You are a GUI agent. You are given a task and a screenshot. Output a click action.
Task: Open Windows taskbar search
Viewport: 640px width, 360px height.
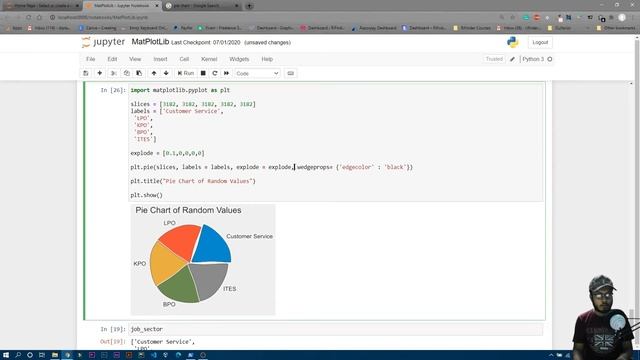[18, 355]
